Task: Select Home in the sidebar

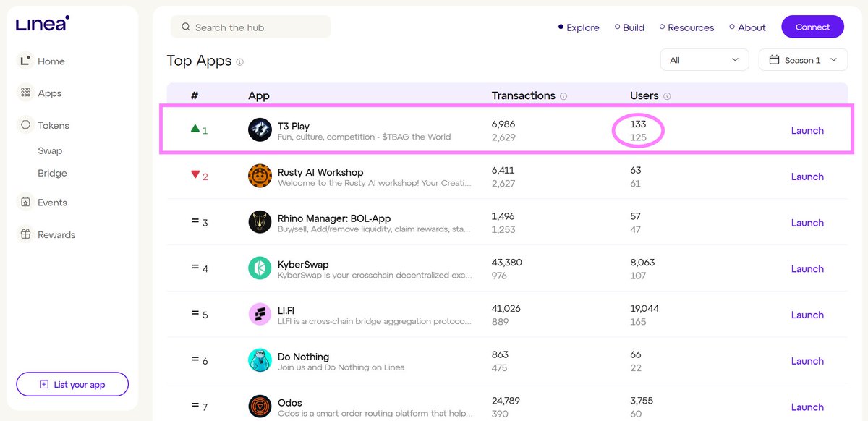Action: (51, 61)
